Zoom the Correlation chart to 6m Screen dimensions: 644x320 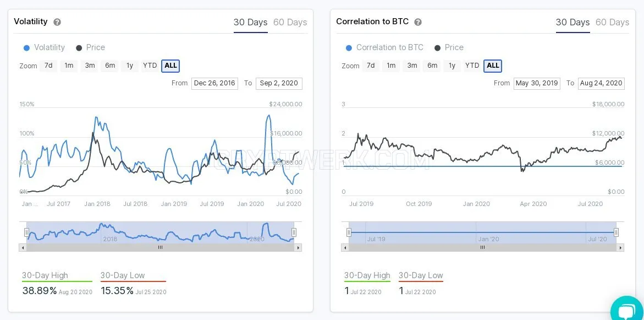432,66
